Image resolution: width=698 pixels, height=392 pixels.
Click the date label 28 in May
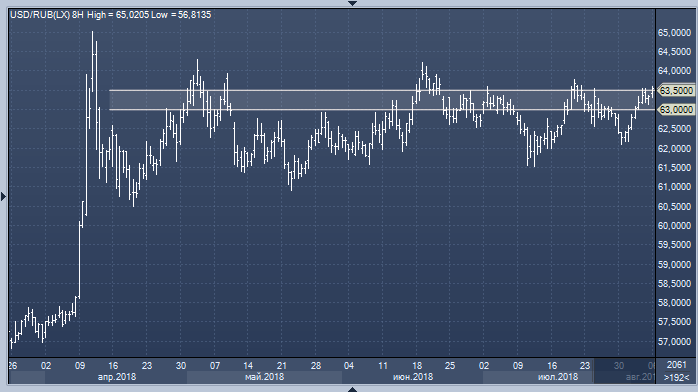pyautogui.click(x=316, y=365)
